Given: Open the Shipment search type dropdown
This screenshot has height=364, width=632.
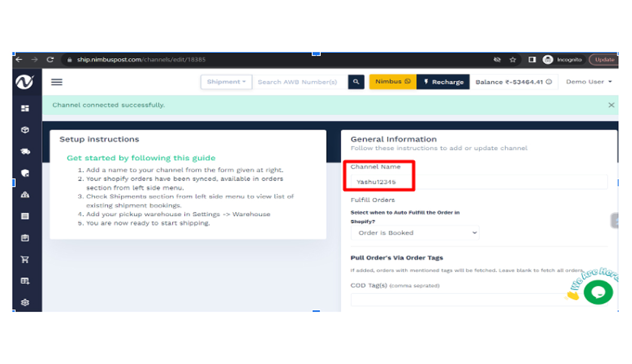Looking at the screenshot, I should 226,82.
